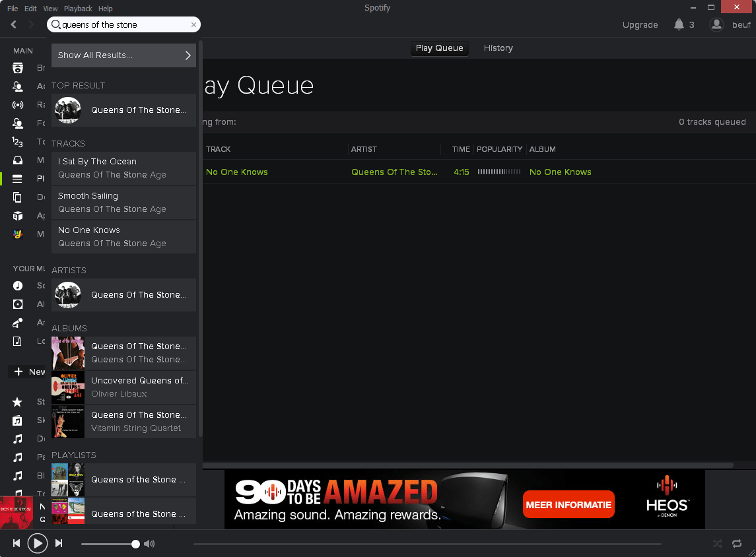Open the Vitamin String Quartet album result

124,421
